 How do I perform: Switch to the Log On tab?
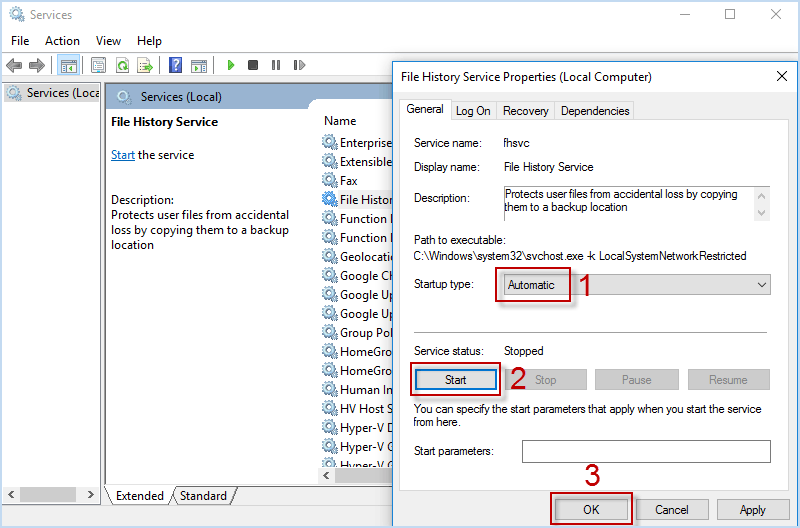(x=473, y=111)
